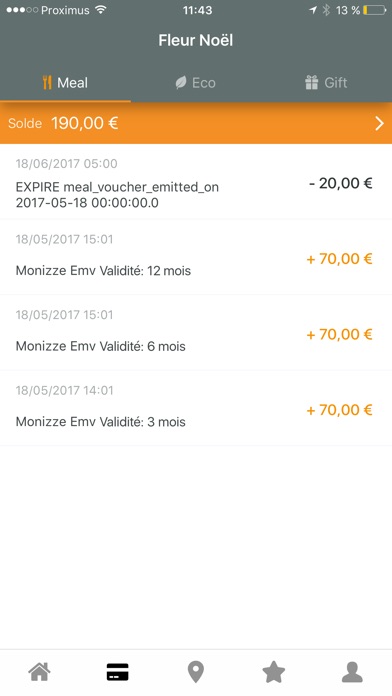Select the card icon in bottom bar
Screen dimensions: 392x696
point(118,672)
